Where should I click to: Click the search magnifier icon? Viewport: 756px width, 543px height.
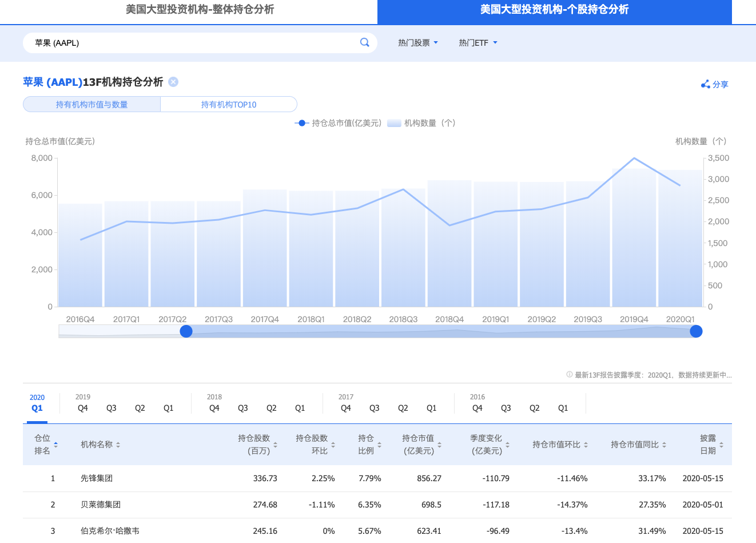(364, 42)
